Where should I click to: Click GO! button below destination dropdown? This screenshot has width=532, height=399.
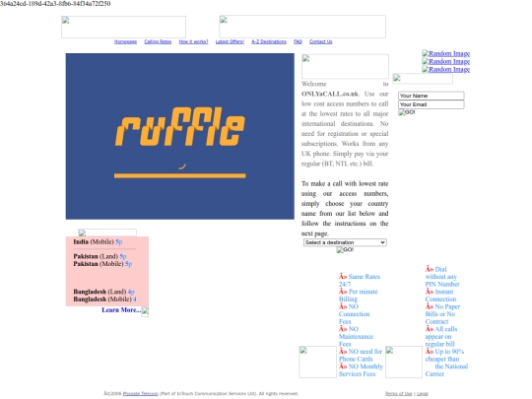point(345,249)
